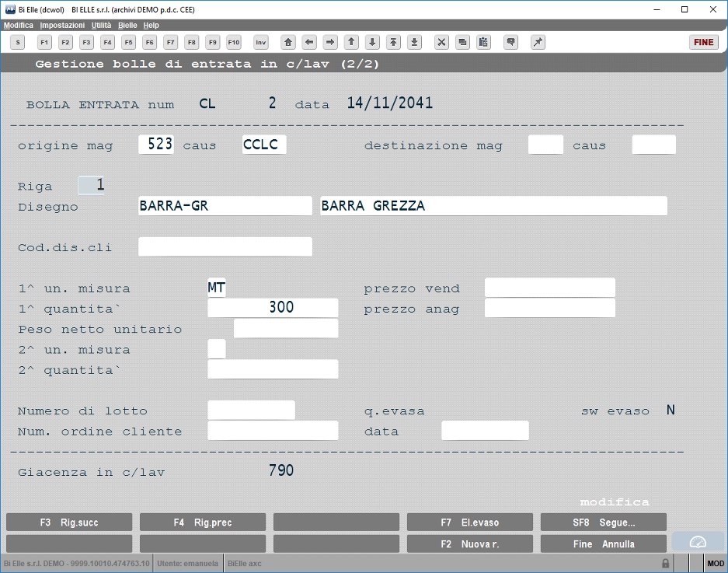Click the gauge icon at bottom right
The width and height of the screenshot is (728, 573).
pos(698,542)
